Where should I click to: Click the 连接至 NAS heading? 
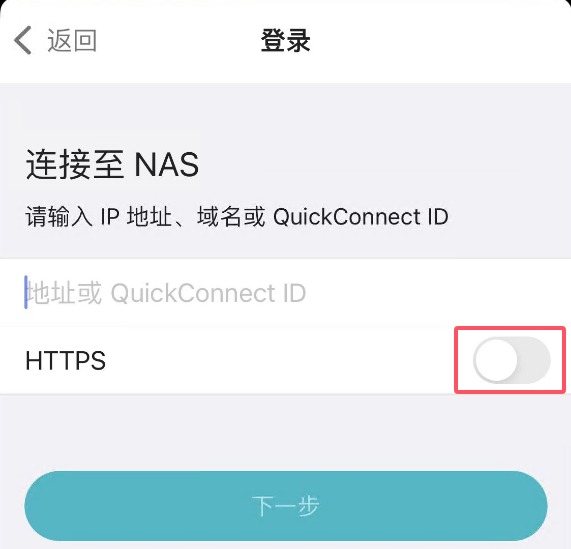click(x=112, y=165)
